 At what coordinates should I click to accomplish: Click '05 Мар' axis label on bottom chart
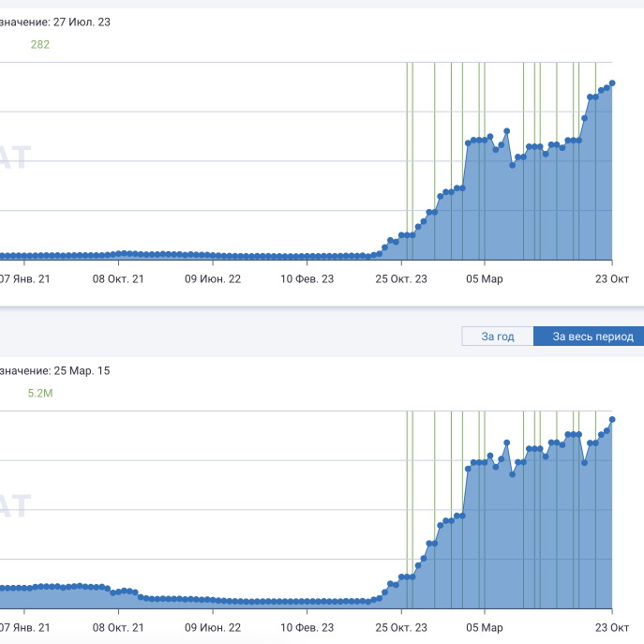484,627
